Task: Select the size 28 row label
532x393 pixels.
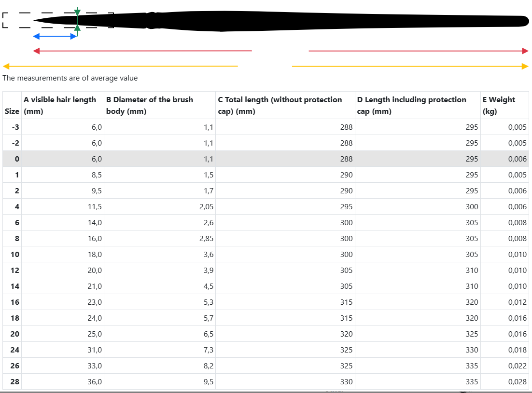Action: (15, 382)
